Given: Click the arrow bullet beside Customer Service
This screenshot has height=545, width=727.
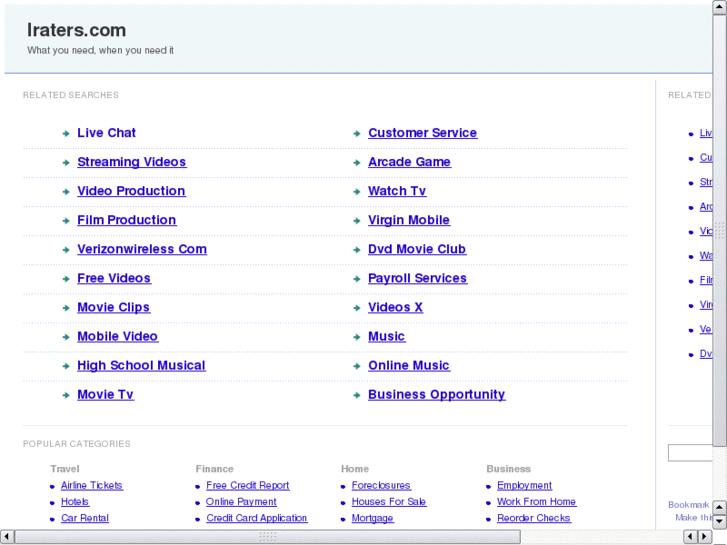Looking at the screenshot, I should tap(357, 134).
